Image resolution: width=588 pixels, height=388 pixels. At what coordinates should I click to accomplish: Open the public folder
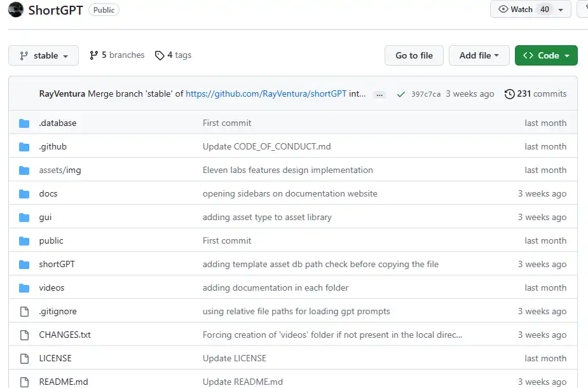(51, 241)
